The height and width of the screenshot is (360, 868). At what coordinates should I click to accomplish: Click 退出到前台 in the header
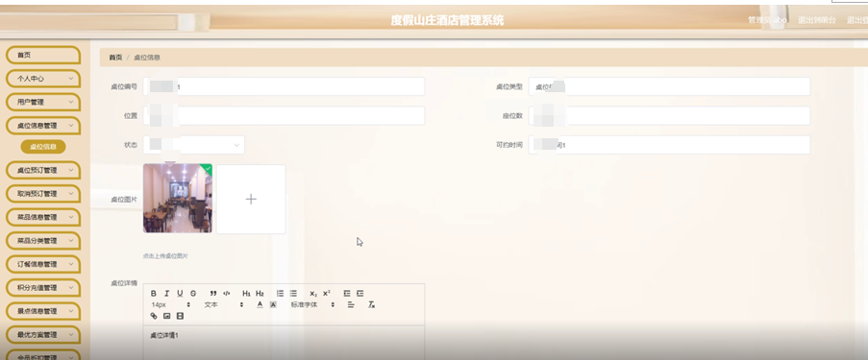click(x=817, y=20)
